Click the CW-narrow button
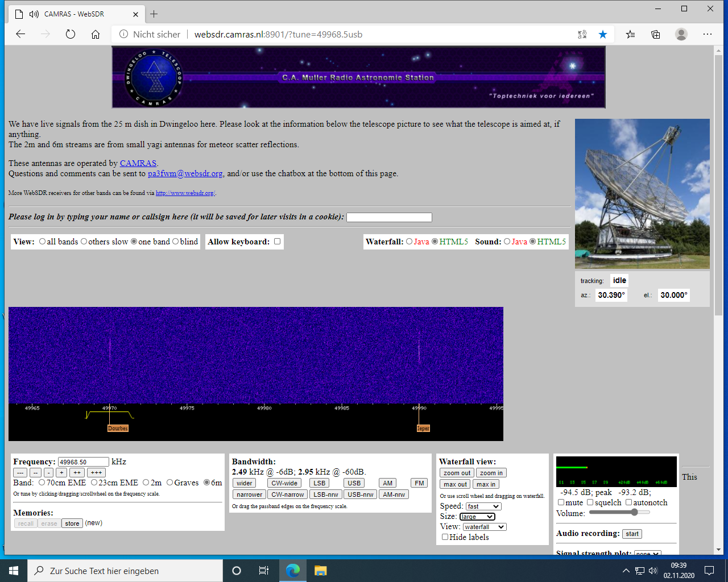The image size is (728, 582). [288, 494]
